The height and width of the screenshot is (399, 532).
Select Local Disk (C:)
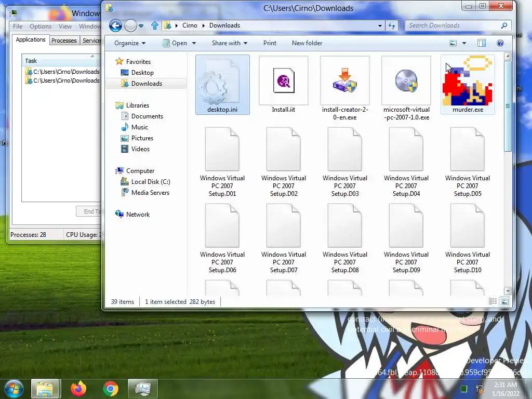(x=145, y=181)
